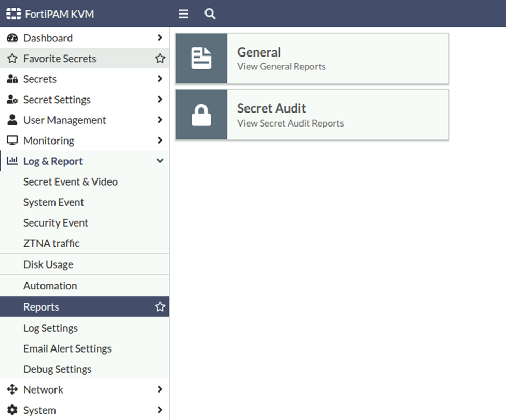This screenshot has width=506, height=420.
Task: Expand the Secrets menu chevron
Action: pos(160,79)
